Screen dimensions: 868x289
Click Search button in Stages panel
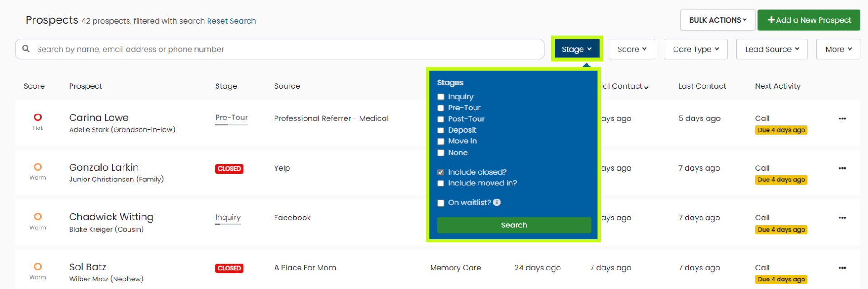[514, 225]
